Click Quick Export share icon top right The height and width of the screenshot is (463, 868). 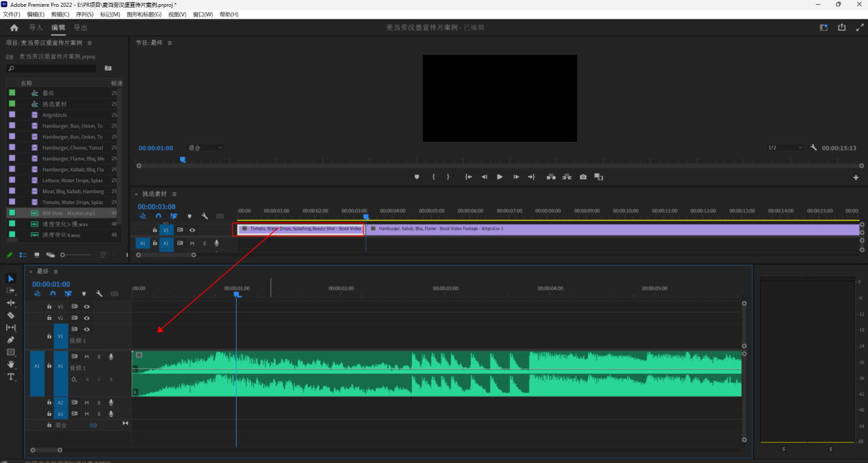tap(842, 28)
